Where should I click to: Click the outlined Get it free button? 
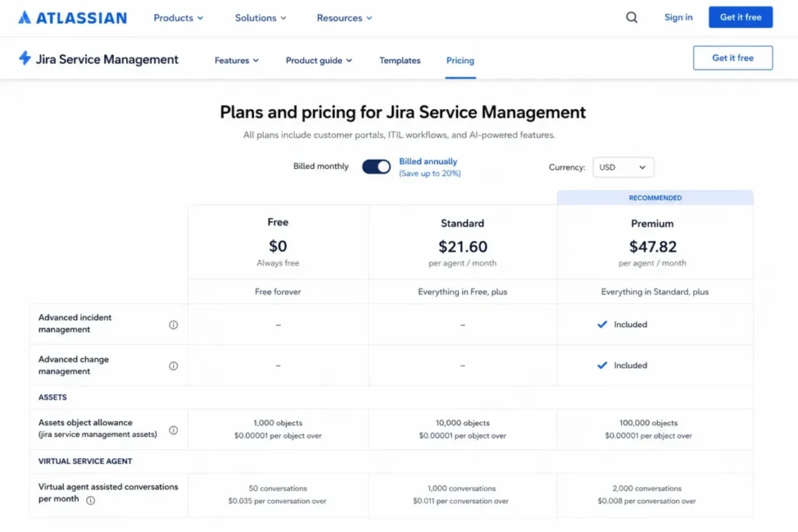click(733, 58)
